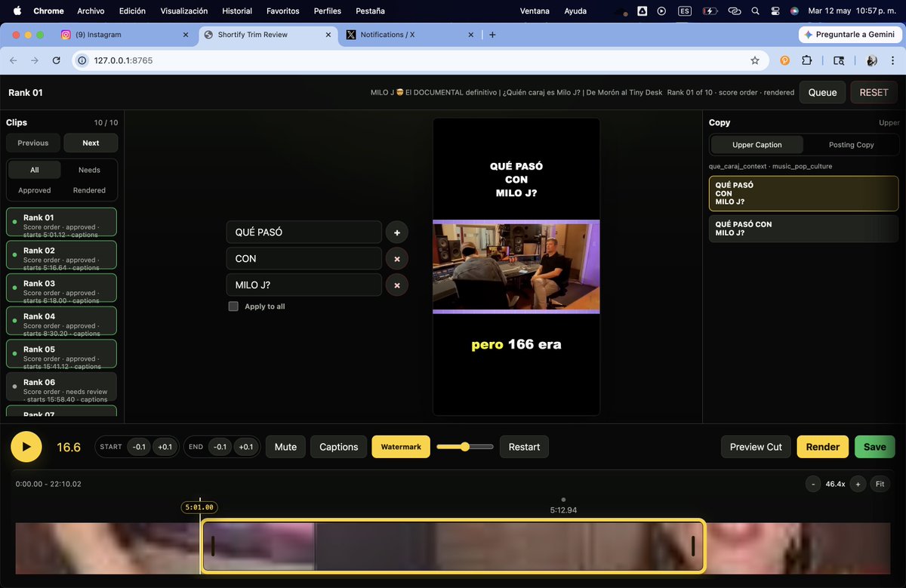Click the QUÉ PASÓ caption input field
Image resolution: width=906 pixels, height=588 pixels.
click(304, 232)
